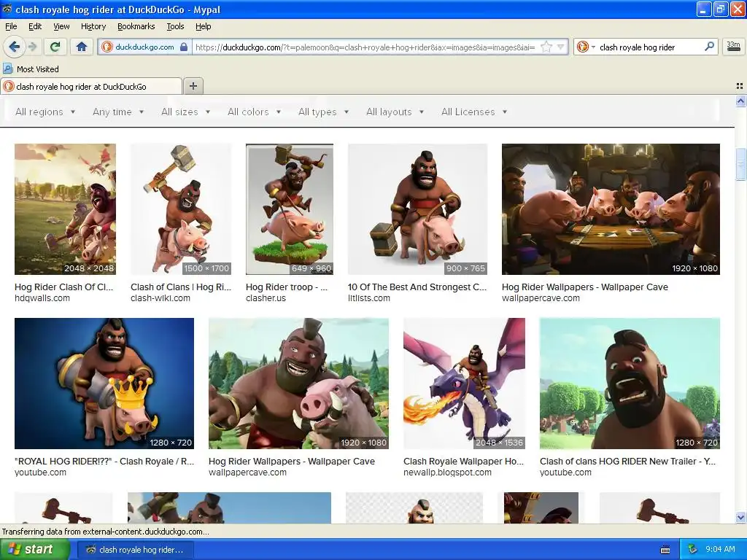Click the search magnifier icon
Image resolution: width=747 pixels, height=560 pixels.
click(709, 47)
